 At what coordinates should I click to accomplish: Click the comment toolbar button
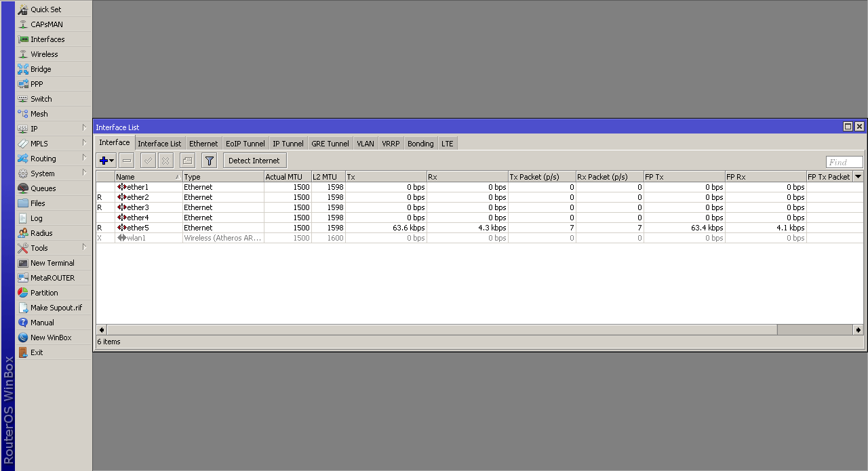[187, 161]
